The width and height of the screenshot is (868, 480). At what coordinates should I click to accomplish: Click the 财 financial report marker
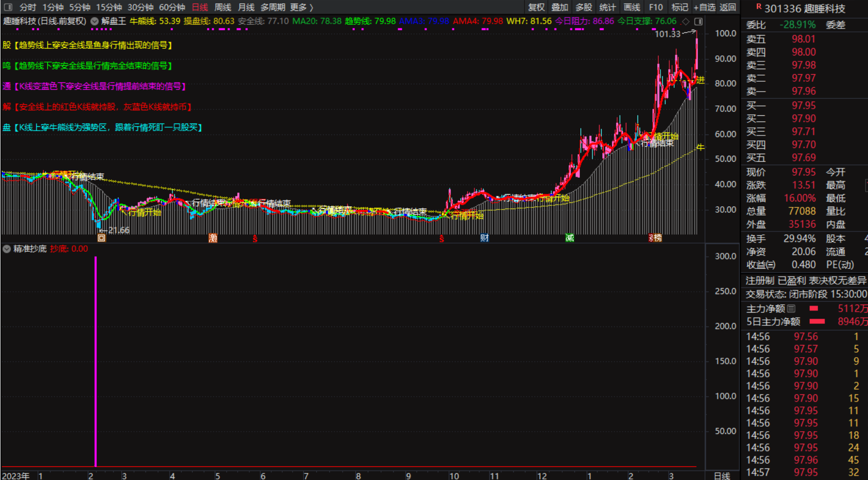tap(484, 238)
